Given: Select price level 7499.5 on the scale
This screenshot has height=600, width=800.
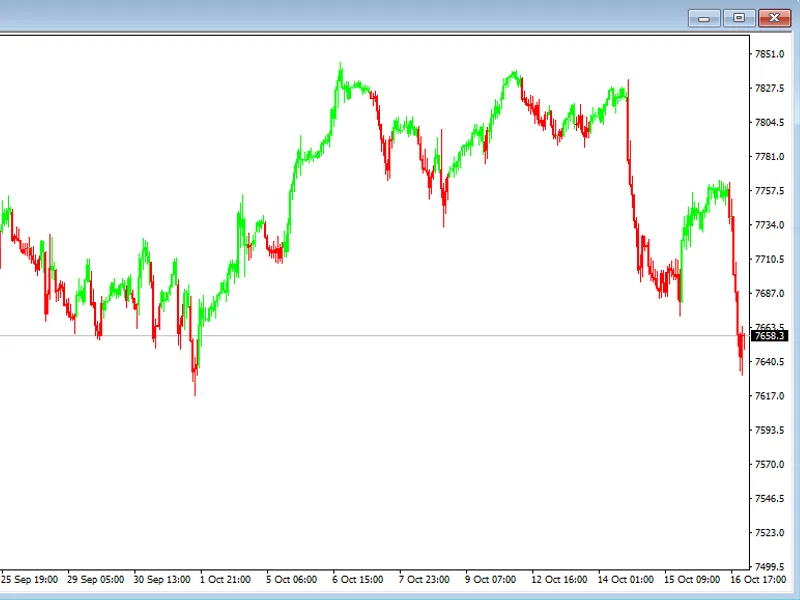Looking at the screenshot, I should coord(769,566).
